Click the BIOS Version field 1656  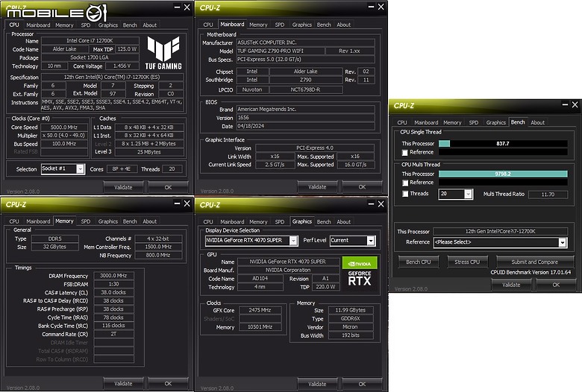pos(305,118)
